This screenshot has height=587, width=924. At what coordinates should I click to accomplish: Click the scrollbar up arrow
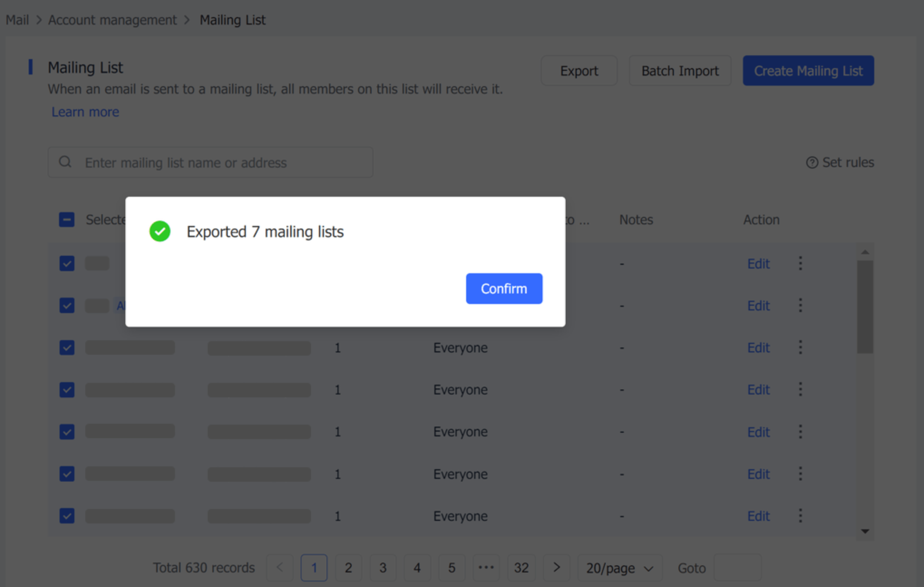tap(866, 252)
